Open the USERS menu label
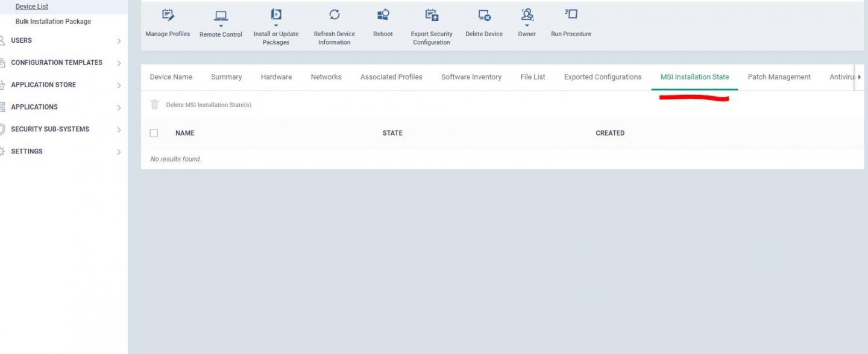The width and height of the screenshot is (868, 354). point(22,40)
